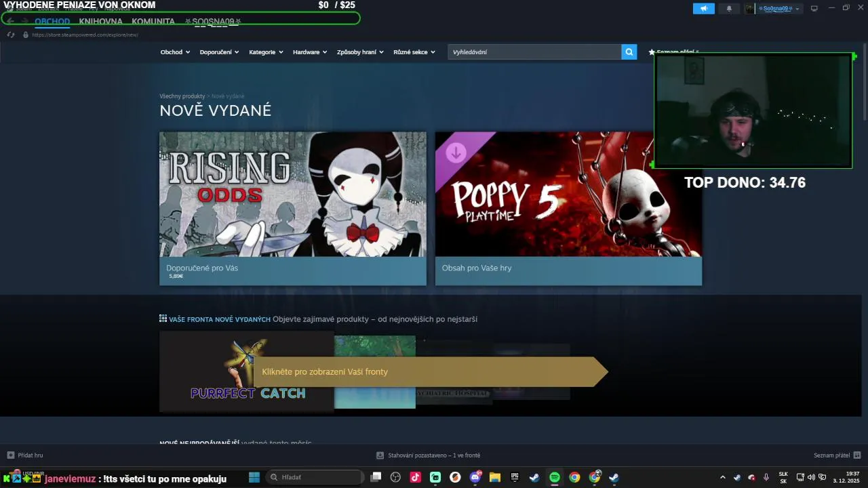Open TikTok app from taskbar
The width and height of the screenshot is (868, 488).
point(416,477)
